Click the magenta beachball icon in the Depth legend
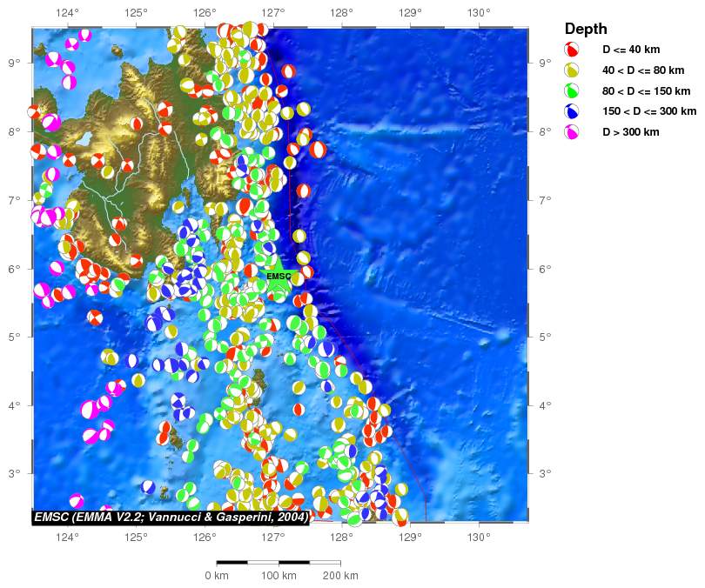Viewport: 705px width, 588px height. (x=573, y=132)
